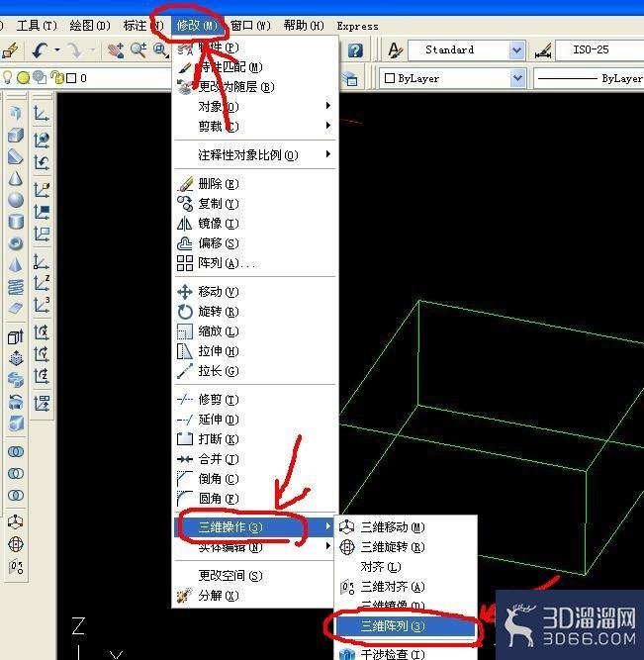
Task: Select the Pyramid solid tool icon
Action: pos(16,265)
